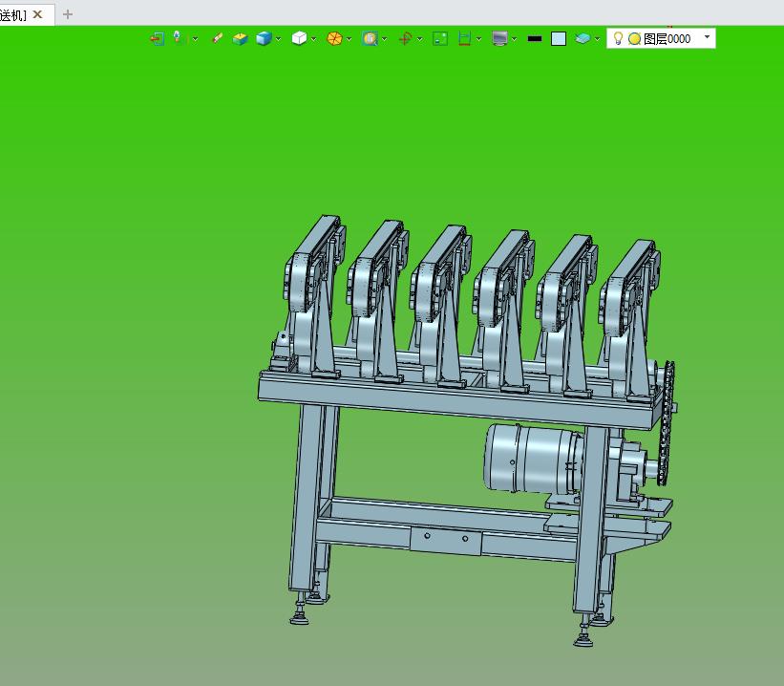The image size is (784, 686).
Task: Expand dropdown arrow next to the monitor icon
Action: [x=515, y=39]
